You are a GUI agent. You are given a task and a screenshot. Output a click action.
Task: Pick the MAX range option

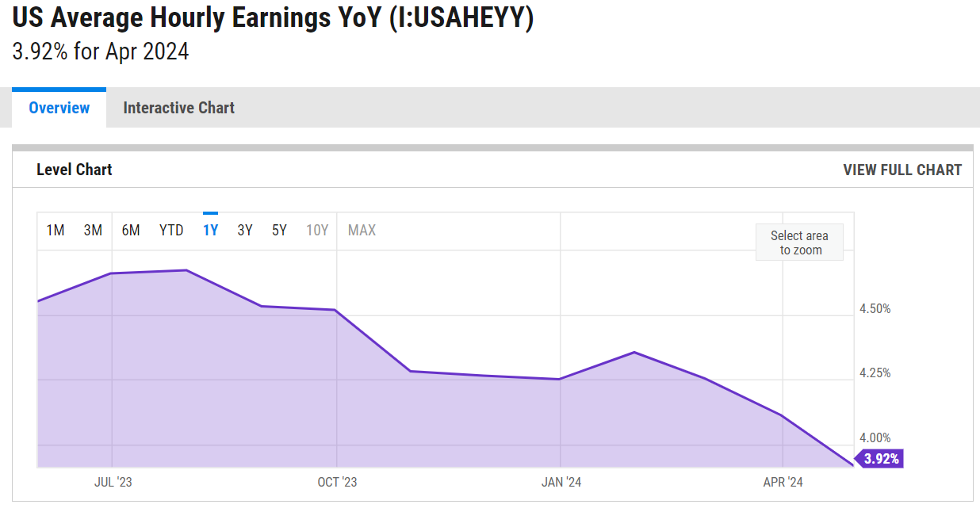tap(362, 231)
